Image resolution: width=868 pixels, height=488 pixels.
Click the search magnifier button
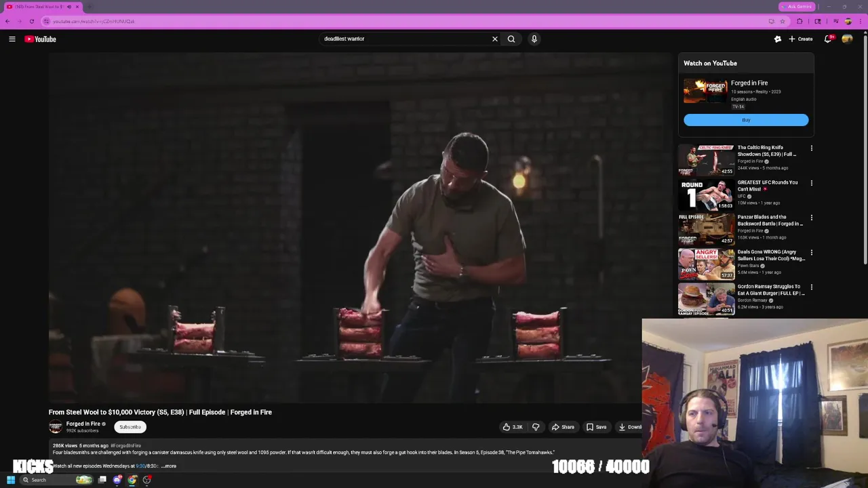pyautogui.click(x=511, y=39)
